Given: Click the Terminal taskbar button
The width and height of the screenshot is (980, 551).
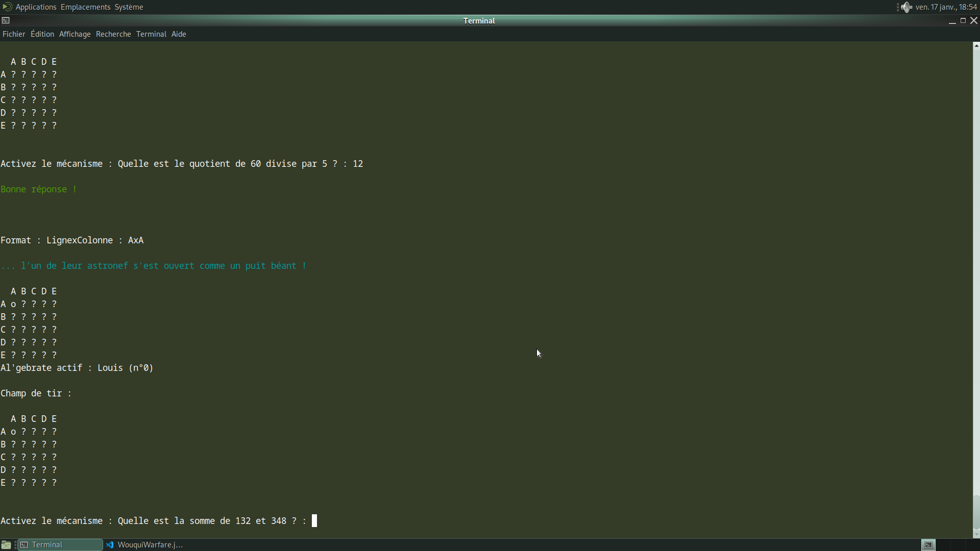Looking at the screenshot, I should click(60, 545).
